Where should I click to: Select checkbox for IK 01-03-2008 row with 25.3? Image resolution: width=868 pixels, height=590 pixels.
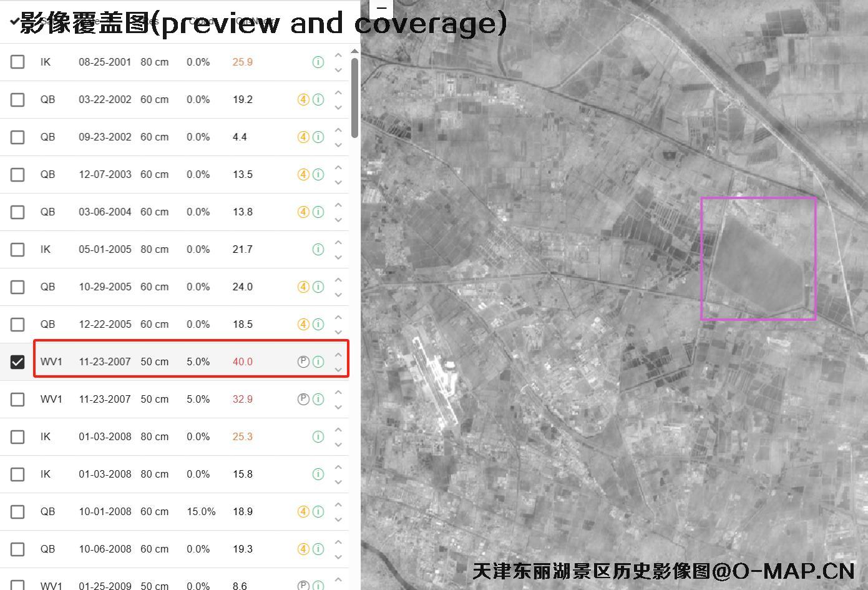point(17,436)
